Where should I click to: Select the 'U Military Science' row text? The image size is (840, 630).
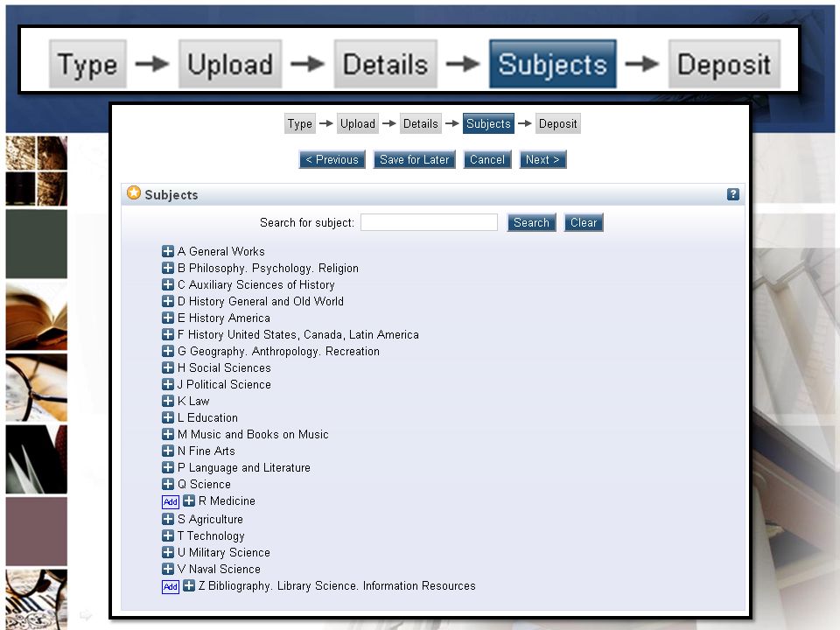pyautogui.click(x=224, y=553)
